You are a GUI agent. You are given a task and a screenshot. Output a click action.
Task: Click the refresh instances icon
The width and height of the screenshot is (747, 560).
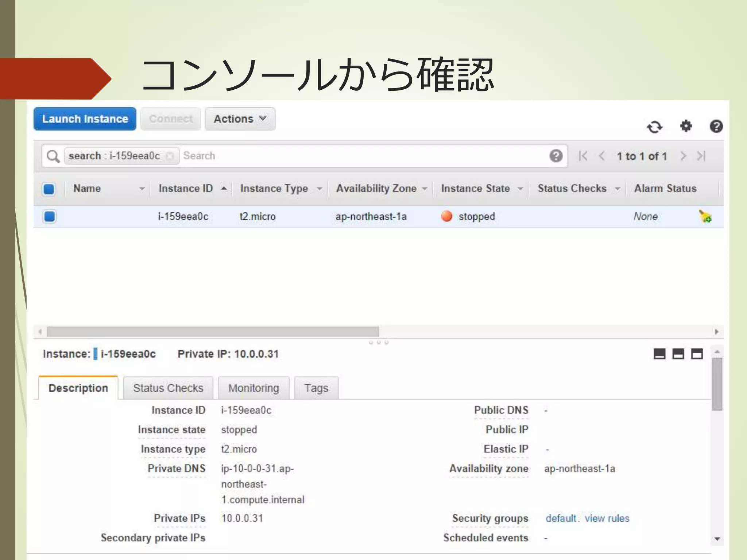654,127
